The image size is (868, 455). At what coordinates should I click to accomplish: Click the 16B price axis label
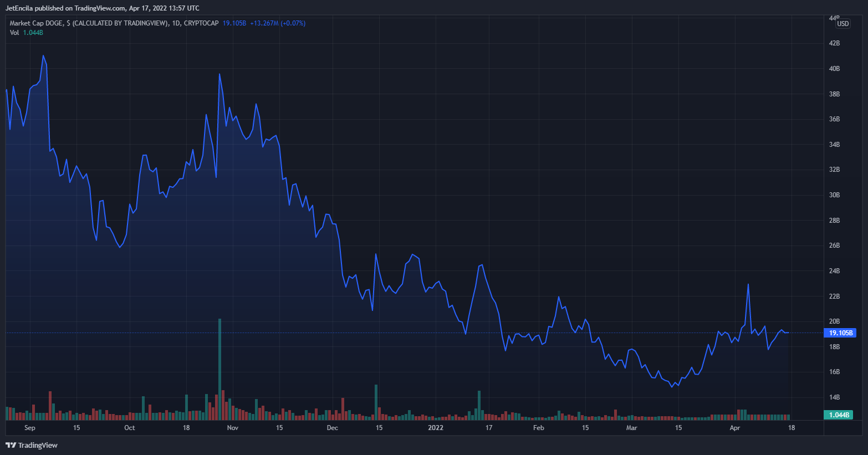(x=834, y=372)
